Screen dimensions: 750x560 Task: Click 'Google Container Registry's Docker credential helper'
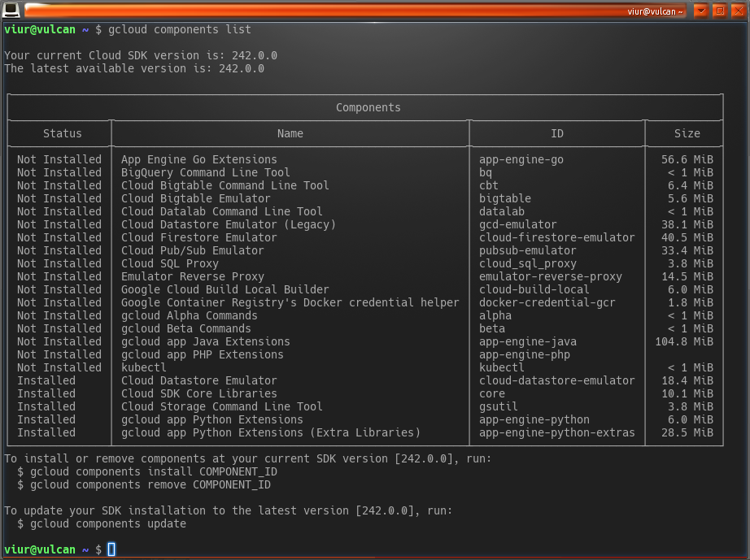[x=290, y=302]
